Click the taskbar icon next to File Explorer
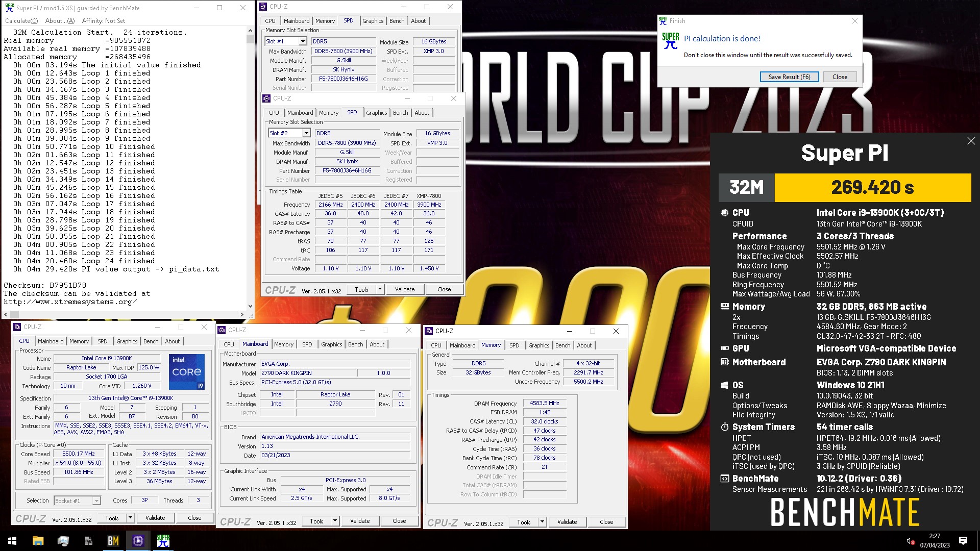 pyautogui.click(x=63, y=541)
